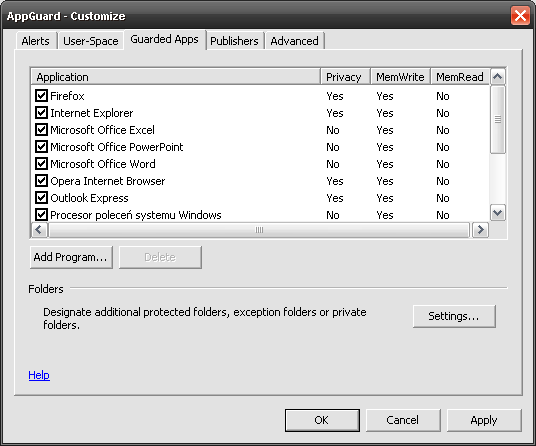Click the list's scroll up arrow
This screenshot has width=536, height=446.
point(498,77)
